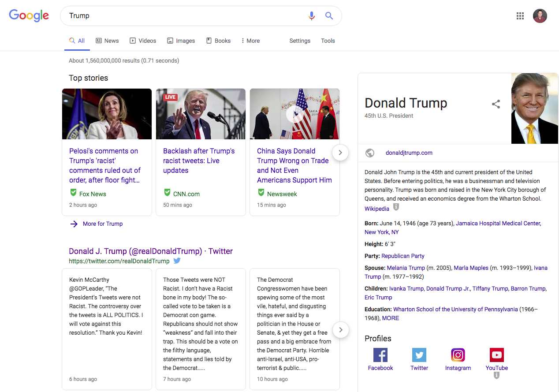Click the share icon in the knowledge panel

point(496,104)
